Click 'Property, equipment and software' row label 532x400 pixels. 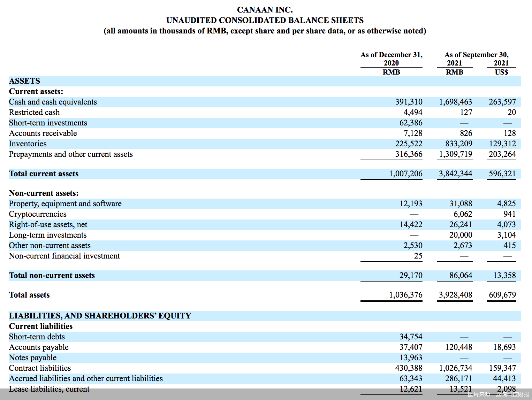tap(65, 203)
